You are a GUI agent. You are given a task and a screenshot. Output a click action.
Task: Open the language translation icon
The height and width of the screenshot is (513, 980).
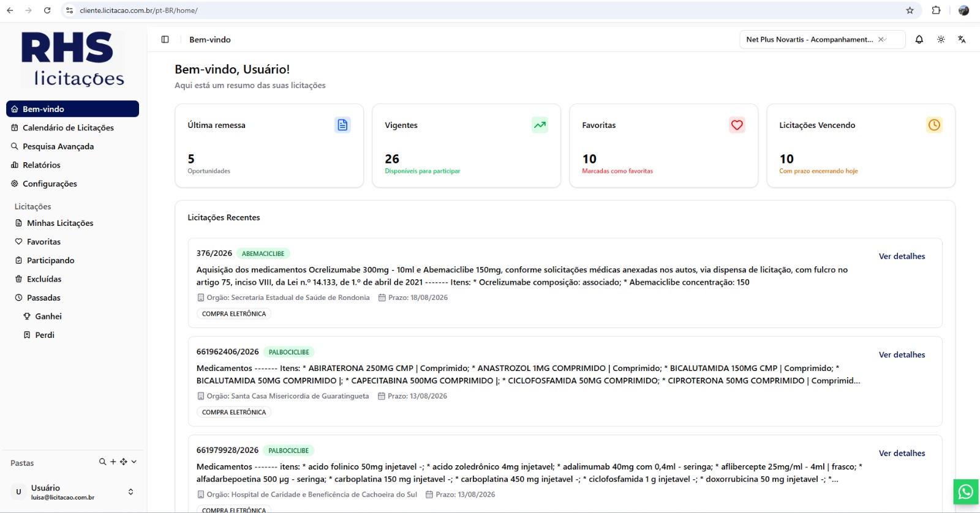coord(962,39)
